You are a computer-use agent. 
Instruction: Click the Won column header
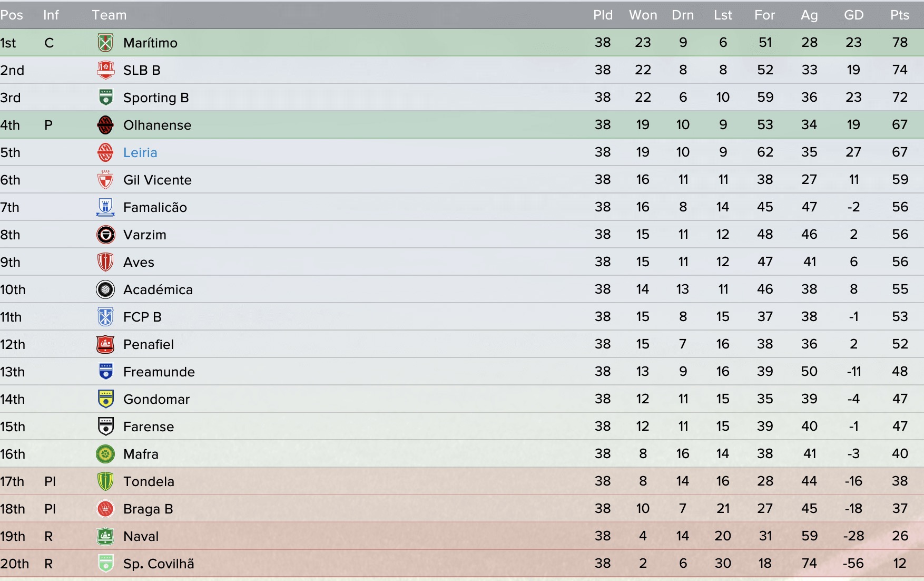(x=643, y=15)
